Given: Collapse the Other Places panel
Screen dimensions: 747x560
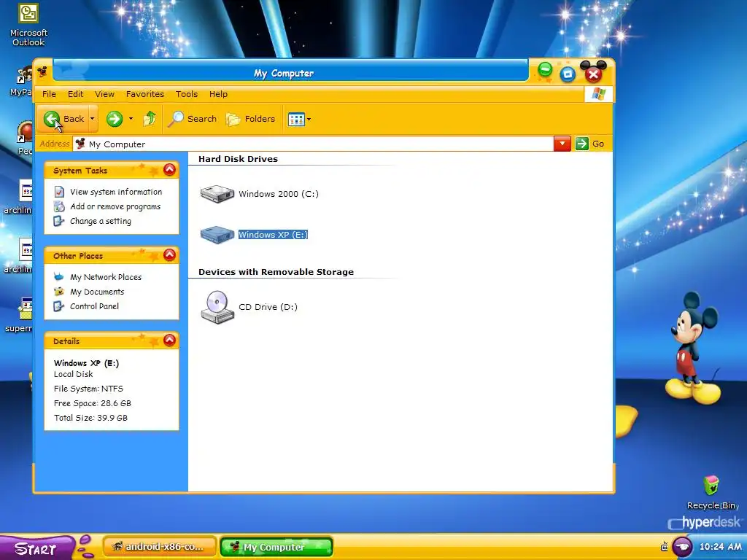Looking at the screenshot, I should pyautogui.click(x=169, y=255).
